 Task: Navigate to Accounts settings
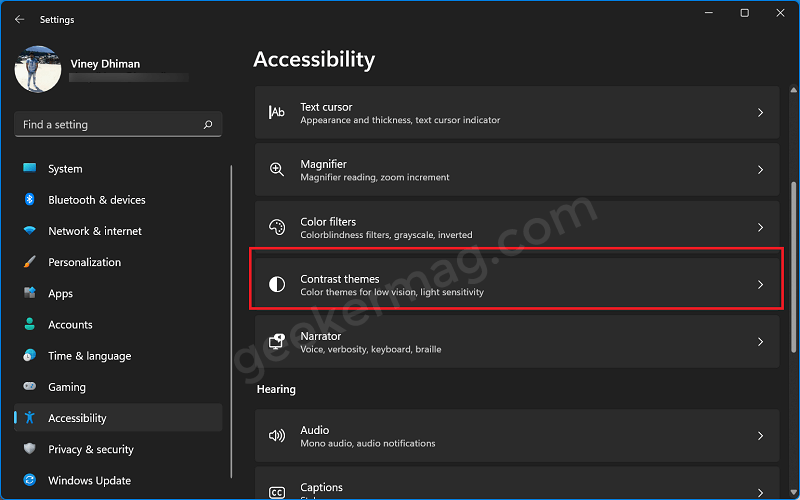118,324
